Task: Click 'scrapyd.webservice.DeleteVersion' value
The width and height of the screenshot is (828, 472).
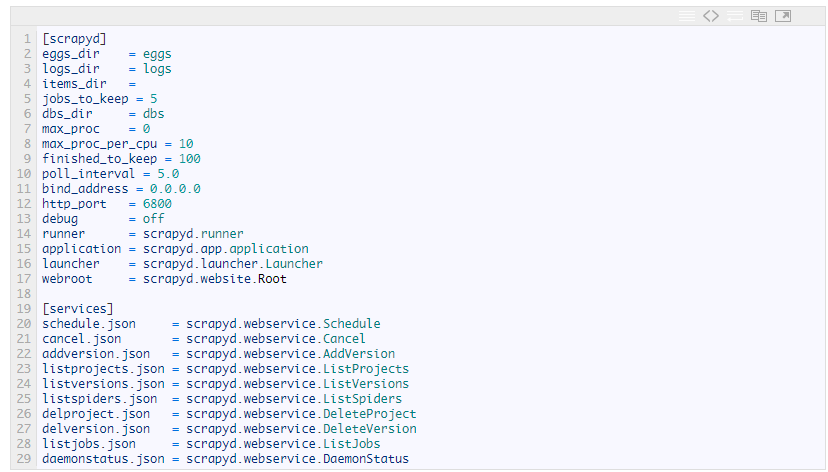Action: (x=301, y=429)
